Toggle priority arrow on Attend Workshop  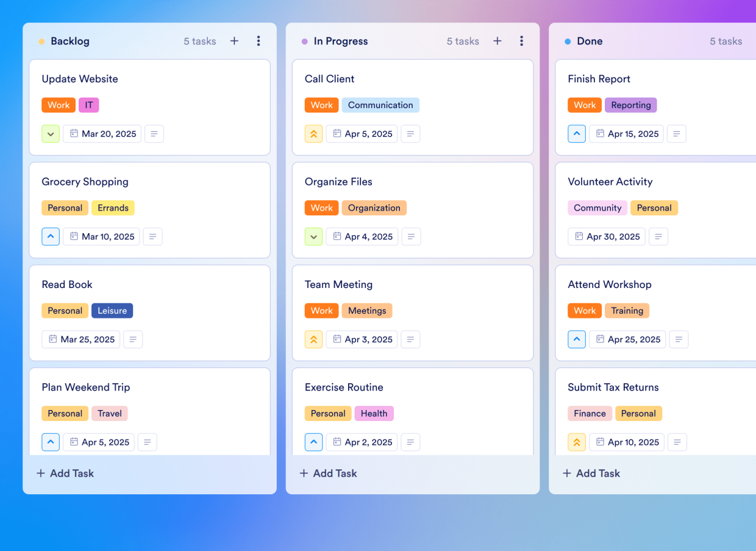tap(577, 339)
